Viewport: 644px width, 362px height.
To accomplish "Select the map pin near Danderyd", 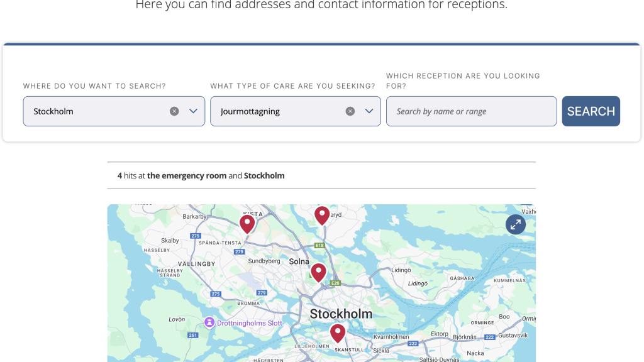I will [x=322, y=216].
